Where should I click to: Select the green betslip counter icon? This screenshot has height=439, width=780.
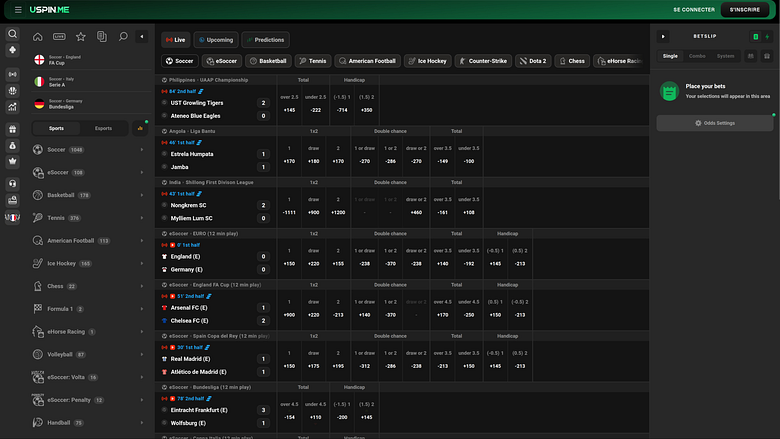[755, 36]
